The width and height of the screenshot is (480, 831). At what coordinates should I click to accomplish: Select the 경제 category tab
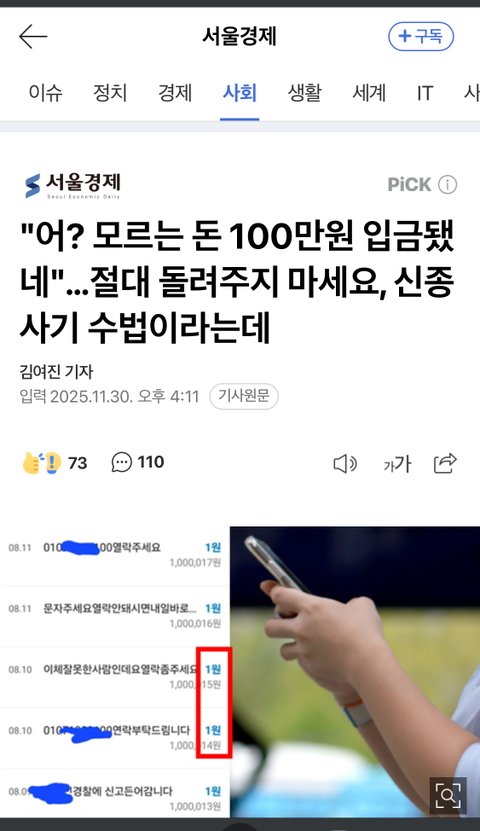coord(175,93)
